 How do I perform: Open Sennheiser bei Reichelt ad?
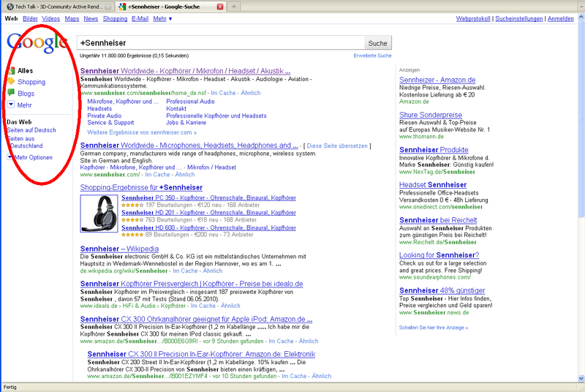click(438, 220)
